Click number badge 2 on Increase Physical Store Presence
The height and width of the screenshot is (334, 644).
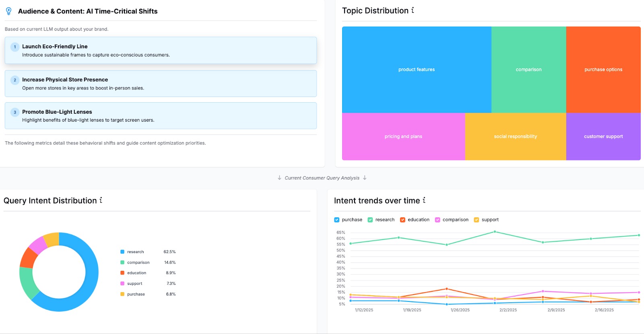tap(15, 80)
